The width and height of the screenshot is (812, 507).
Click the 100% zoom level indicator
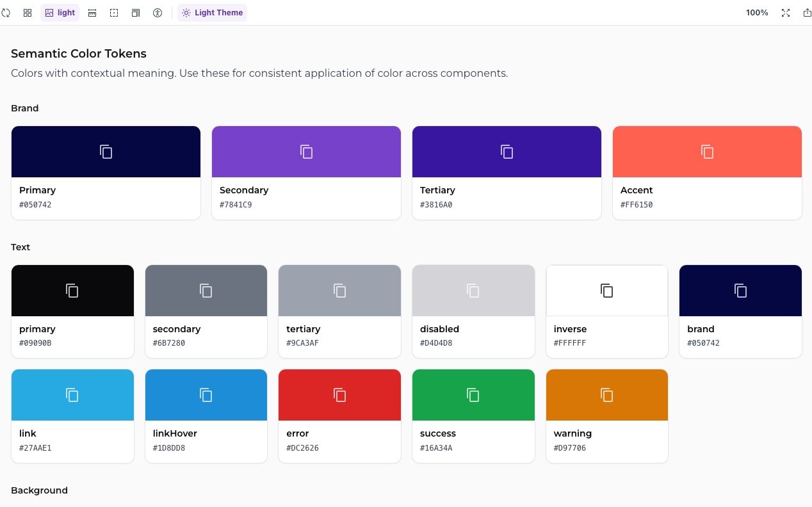point(757,13)
